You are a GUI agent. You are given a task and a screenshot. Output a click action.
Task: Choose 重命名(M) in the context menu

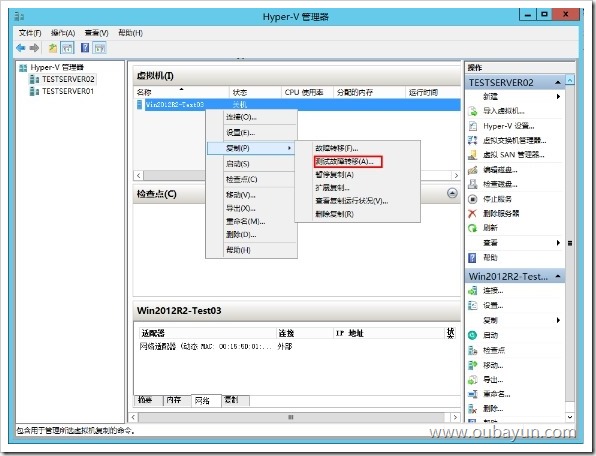click(x=252, y=222)
